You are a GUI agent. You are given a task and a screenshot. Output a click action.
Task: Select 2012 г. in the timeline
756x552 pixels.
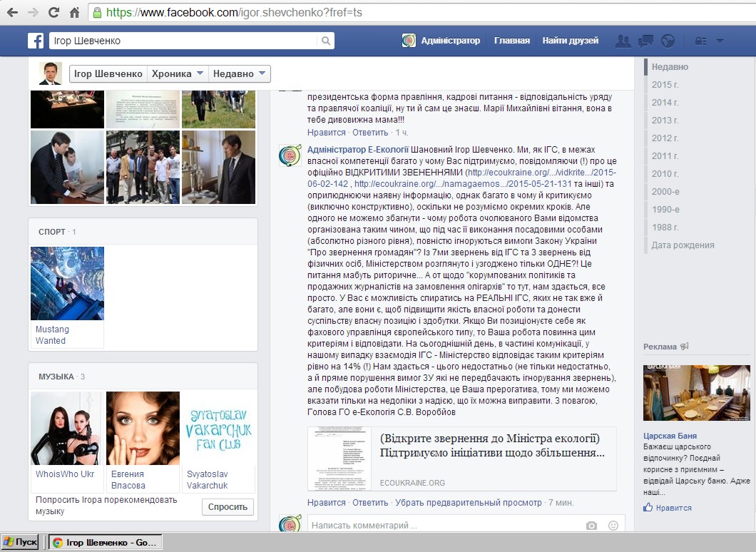click(665, 138)
